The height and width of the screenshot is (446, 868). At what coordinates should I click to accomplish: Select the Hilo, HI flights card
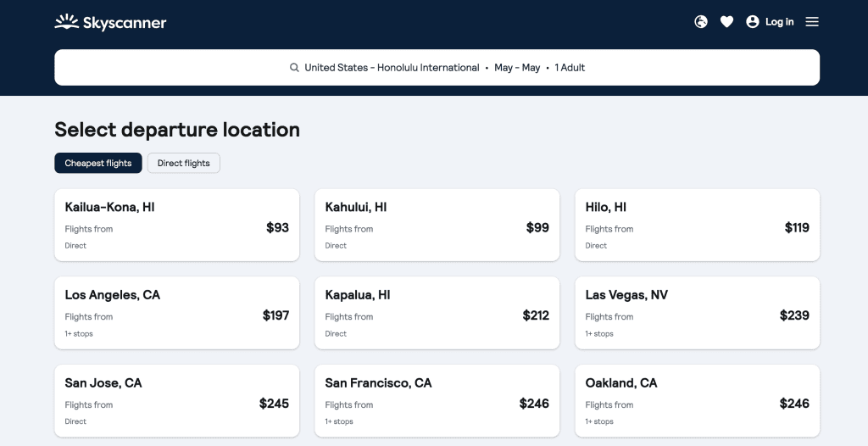pyautogui.click(x=697, y=225)
